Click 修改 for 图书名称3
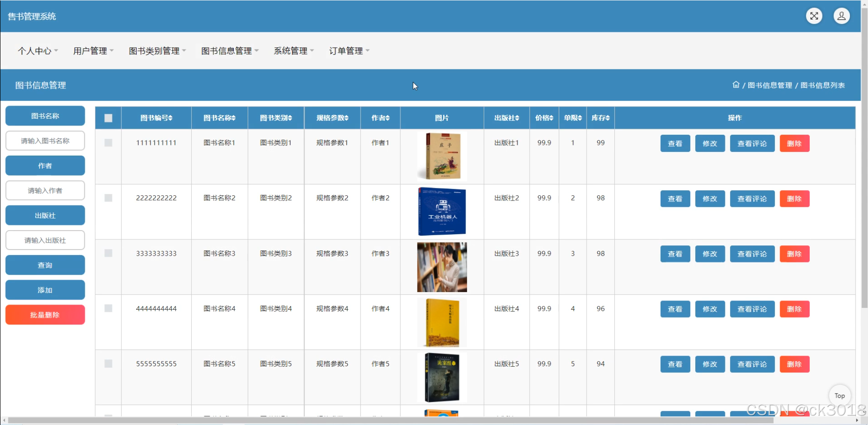Screen dimensions: 868x425 click(x=710, y=254)
